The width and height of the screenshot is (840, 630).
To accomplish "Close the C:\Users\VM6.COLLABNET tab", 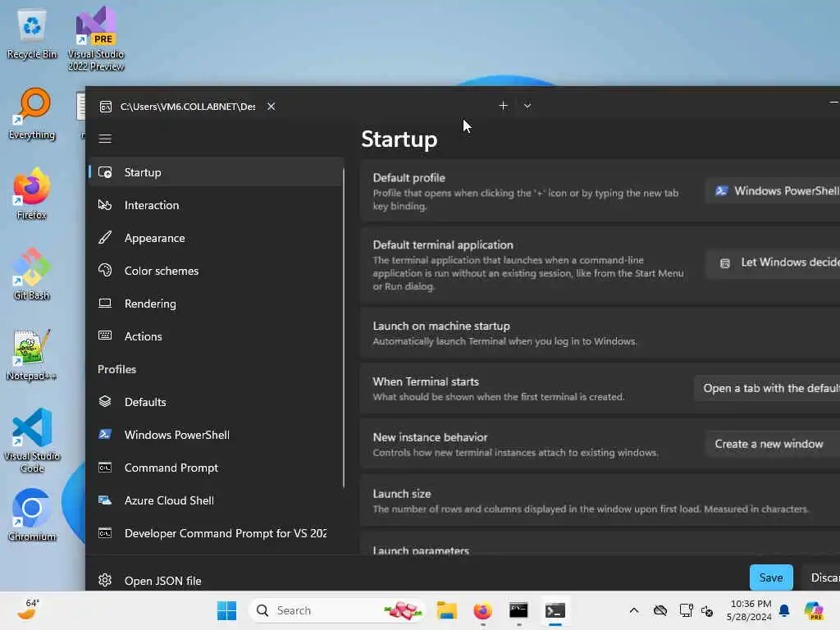I will tap(271, 107).
